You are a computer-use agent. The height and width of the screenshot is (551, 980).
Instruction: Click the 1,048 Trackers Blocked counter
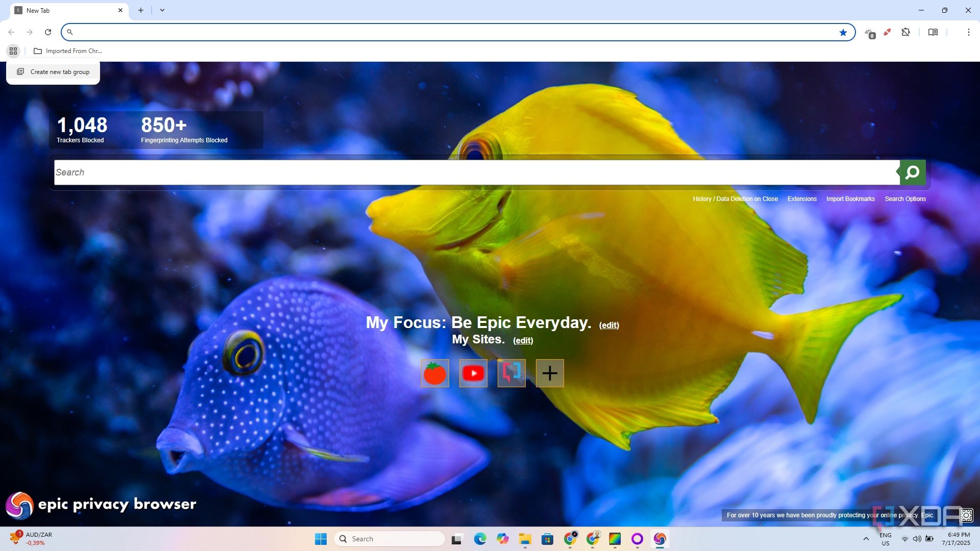[x=82, y=130]
